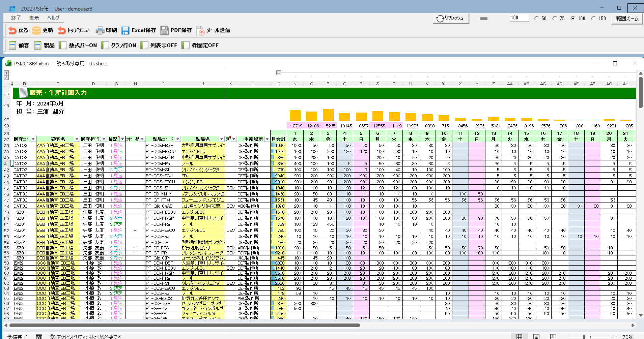Click the zoom percentage input field showing 100
This screenshot has height=339, width=644.
pyautogui.click(x=519, y=18)
